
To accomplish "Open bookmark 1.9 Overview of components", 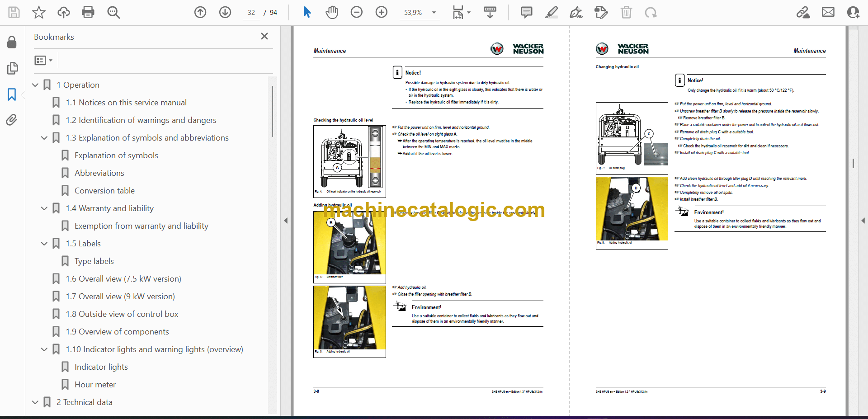I will pos(117,332).
